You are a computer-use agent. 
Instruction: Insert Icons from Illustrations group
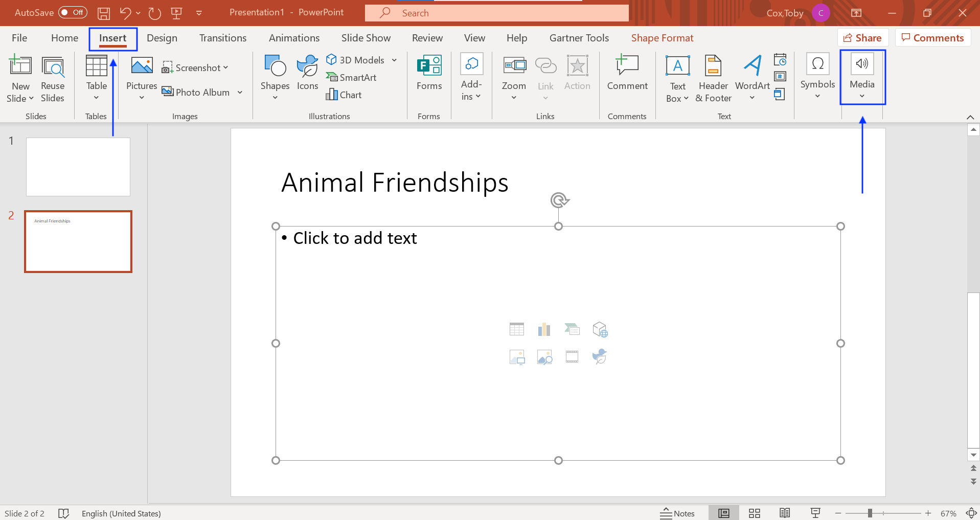307,73
